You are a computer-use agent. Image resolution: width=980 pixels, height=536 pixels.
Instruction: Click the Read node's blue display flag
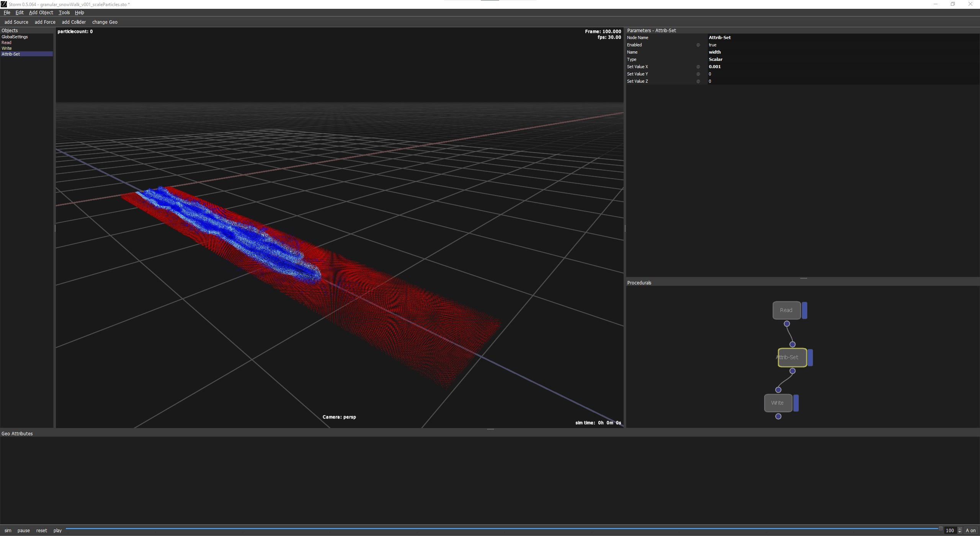pyautogui.click(x=804, y=310)
